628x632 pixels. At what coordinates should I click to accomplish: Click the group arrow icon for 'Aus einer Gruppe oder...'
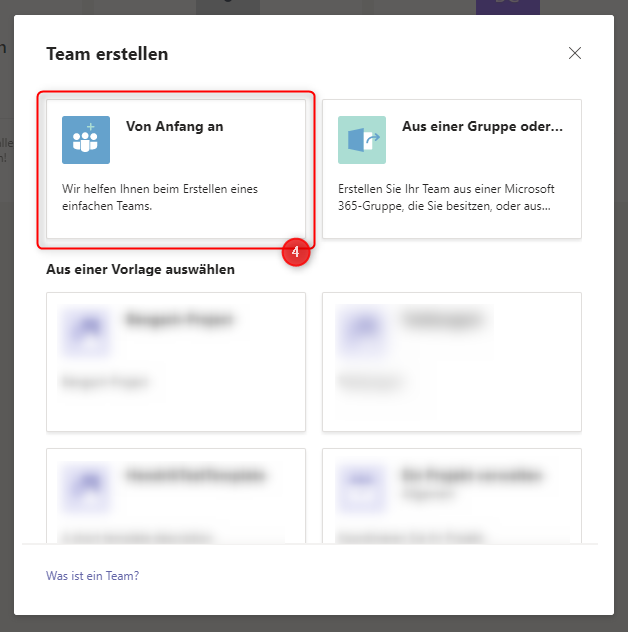pyautogui.click(x=361, y=140)
